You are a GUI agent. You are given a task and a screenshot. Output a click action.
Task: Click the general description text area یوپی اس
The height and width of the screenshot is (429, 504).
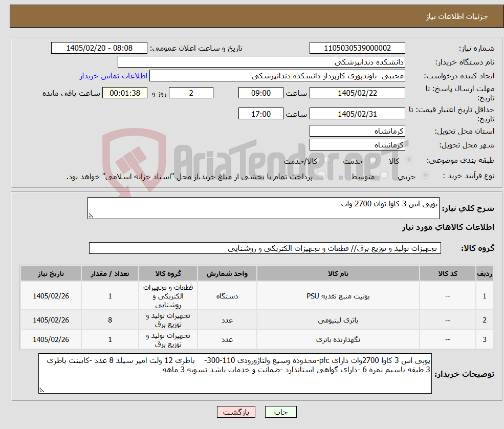[x=263, y=208]
